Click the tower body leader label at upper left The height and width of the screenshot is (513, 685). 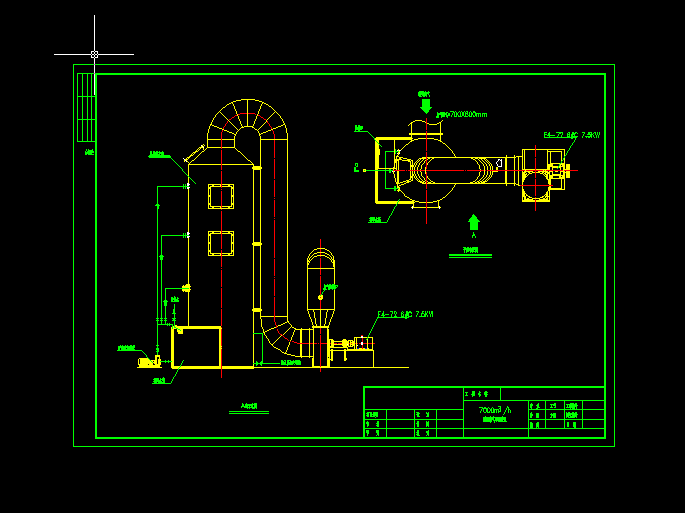click(156, 154)
